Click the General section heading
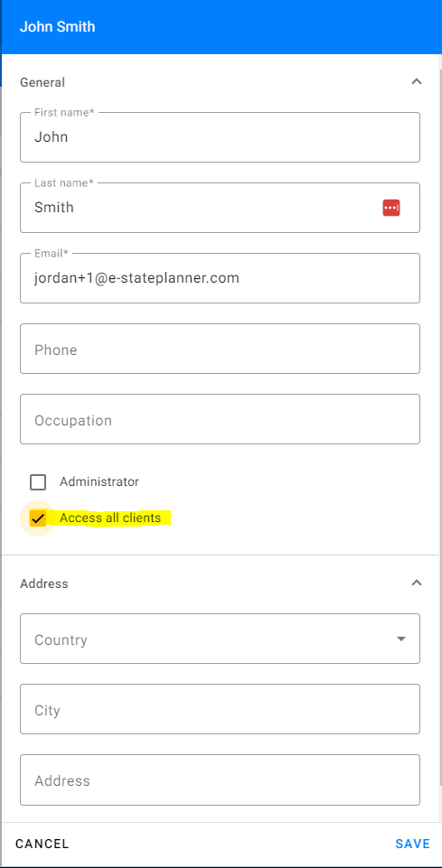 [x=42, y=82]
